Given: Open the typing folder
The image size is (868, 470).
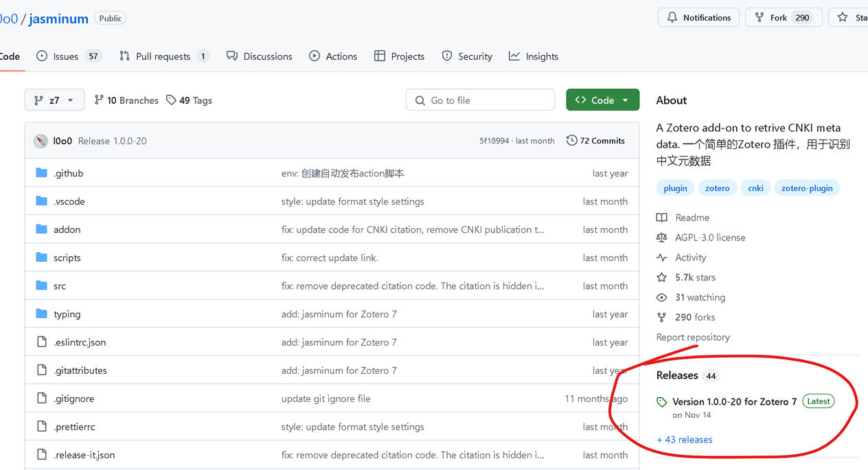Looking at the screenshot, I should (x=67, y=314).
